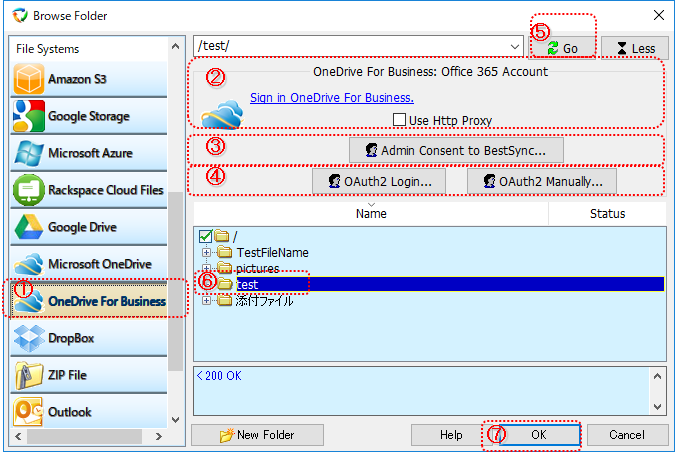Open Help for this dialog

[451, 435]
